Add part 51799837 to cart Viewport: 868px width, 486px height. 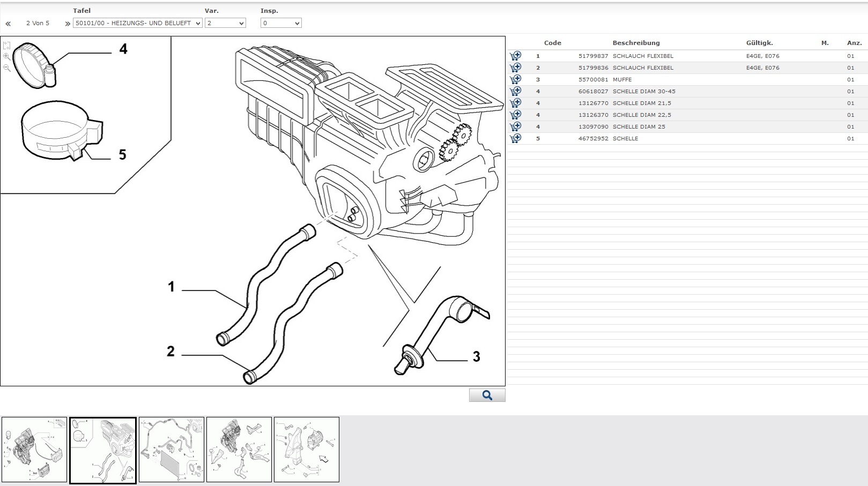pos(515,56)
